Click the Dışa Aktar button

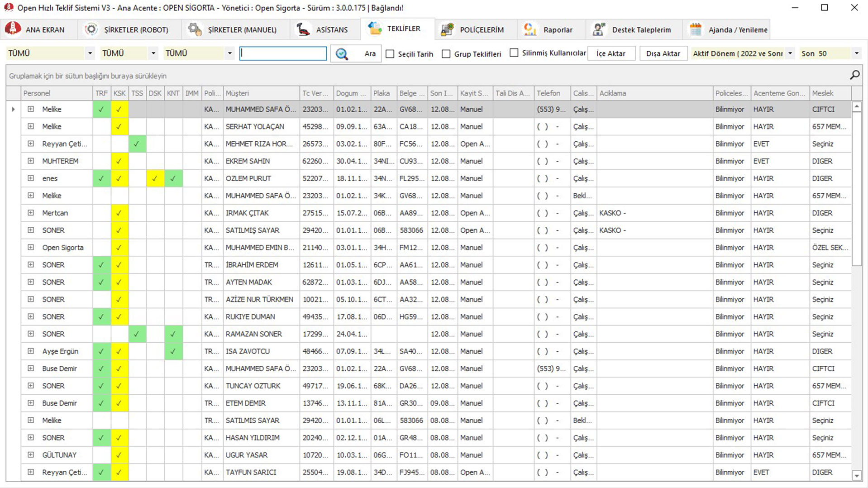[x=663, y=53]
